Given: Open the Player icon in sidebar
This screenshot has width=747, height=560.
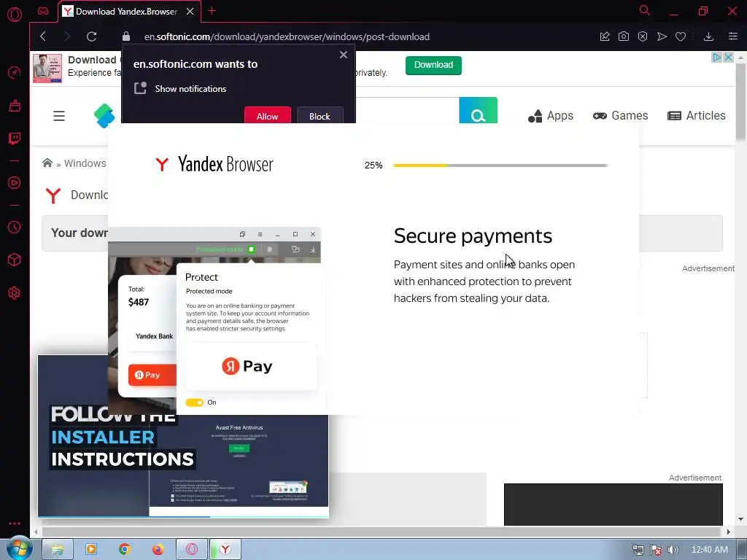Looking at the screenshot, I should point(15,183).
